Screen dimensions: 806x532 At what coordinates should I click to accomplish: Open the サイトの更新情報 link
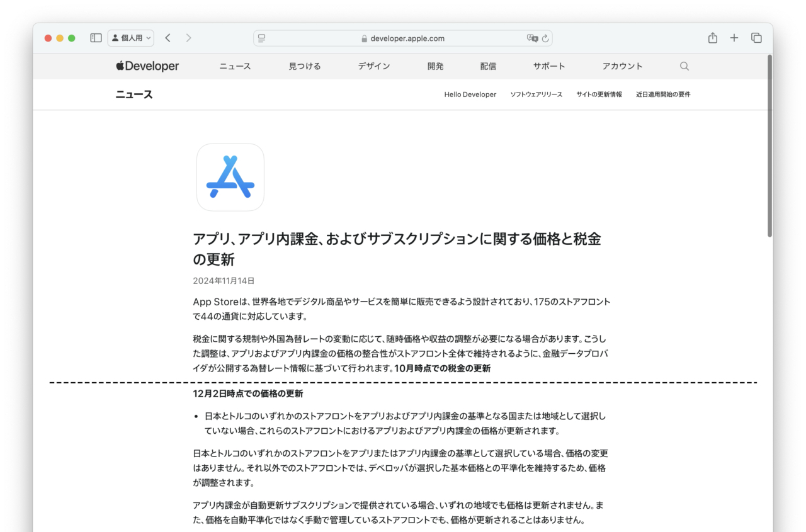tap(599, 94)
